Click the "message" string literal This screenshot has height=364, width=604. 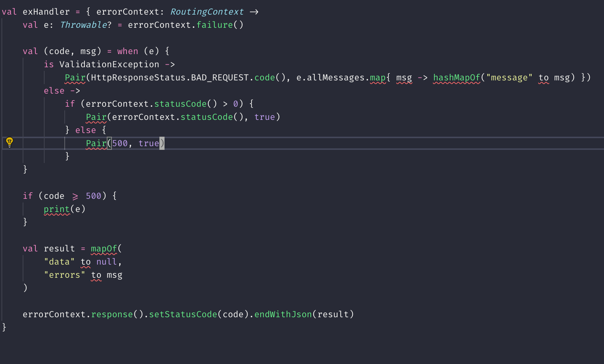coord(509,77)
